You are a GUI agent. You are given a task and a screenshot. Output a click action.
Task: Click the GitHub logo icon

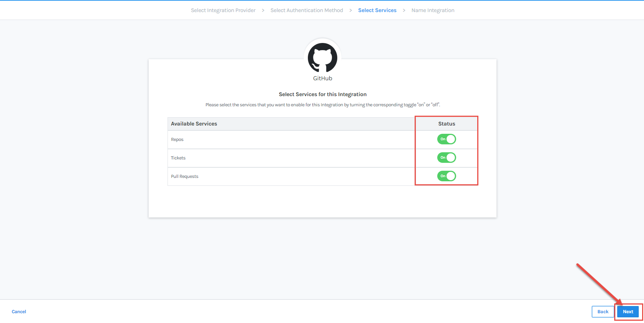(323, 58)
